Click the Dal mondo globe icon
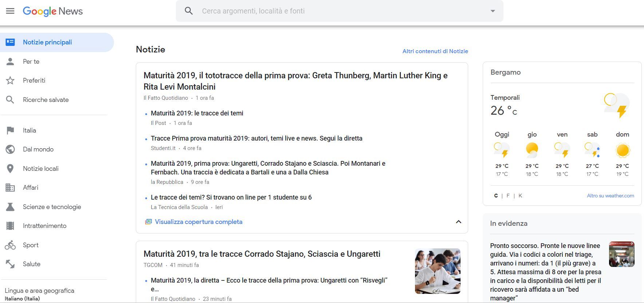644x303 pixels. click(10, 149)
